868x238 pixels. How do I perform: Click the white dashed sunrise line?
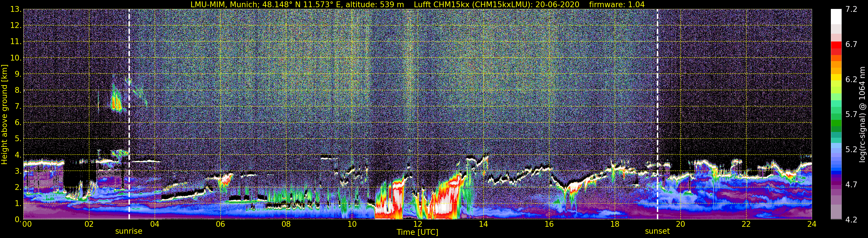point(129,114)
